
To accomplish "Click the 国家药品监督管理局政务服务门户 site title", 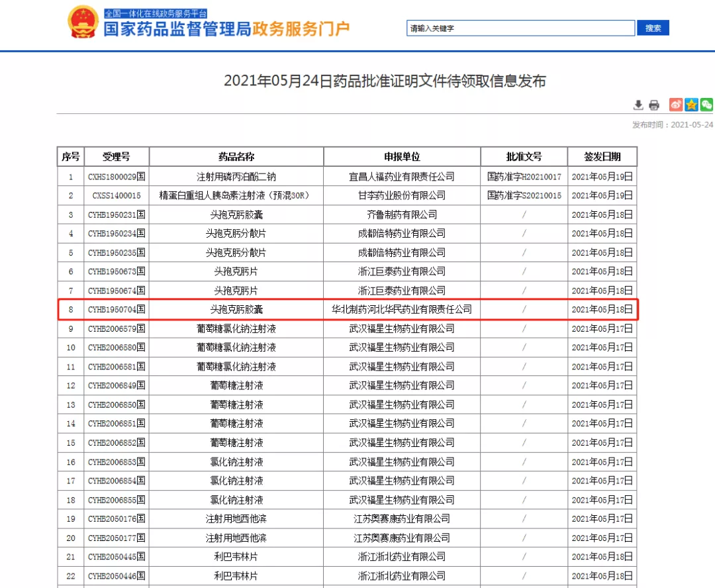I will [x=226, y=28].
